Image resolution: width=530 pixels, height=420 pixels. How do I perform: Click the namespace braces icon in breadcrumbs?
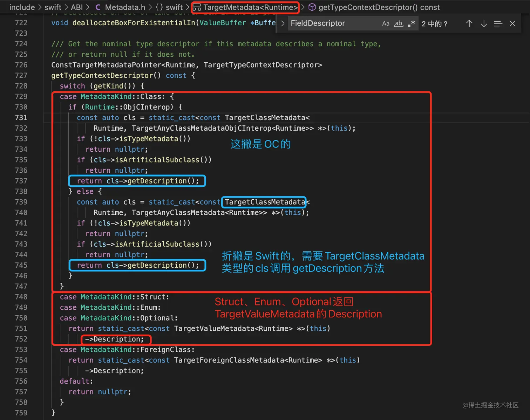(159, 7)
